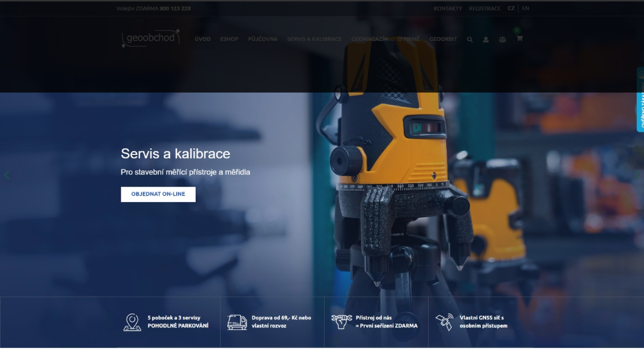Click '5 poboček a 3 servisy' text

tap(174, 318)
